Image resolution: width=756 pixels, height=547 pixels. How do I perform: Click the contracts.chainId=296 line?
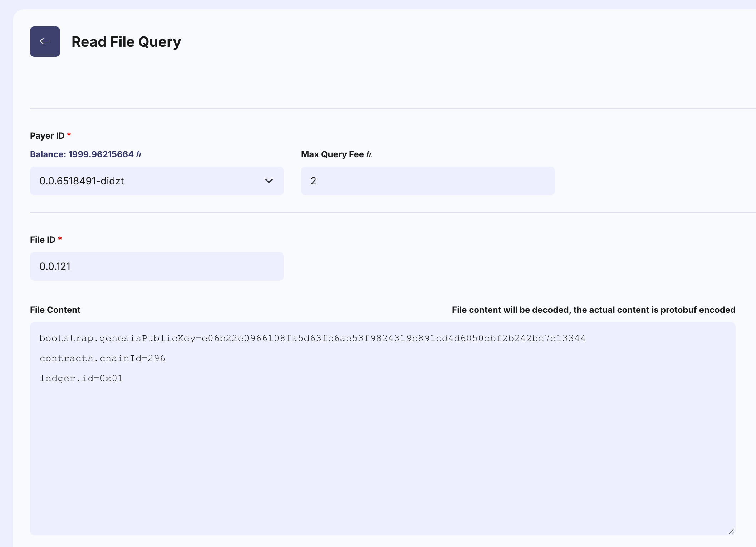(102, 358)
